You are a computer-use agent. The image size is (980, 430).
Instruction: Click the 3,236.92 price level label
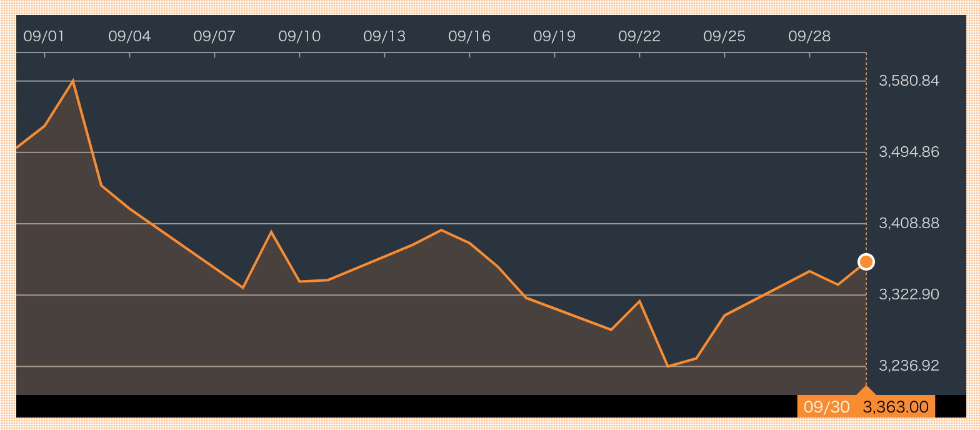pos(909,366)
